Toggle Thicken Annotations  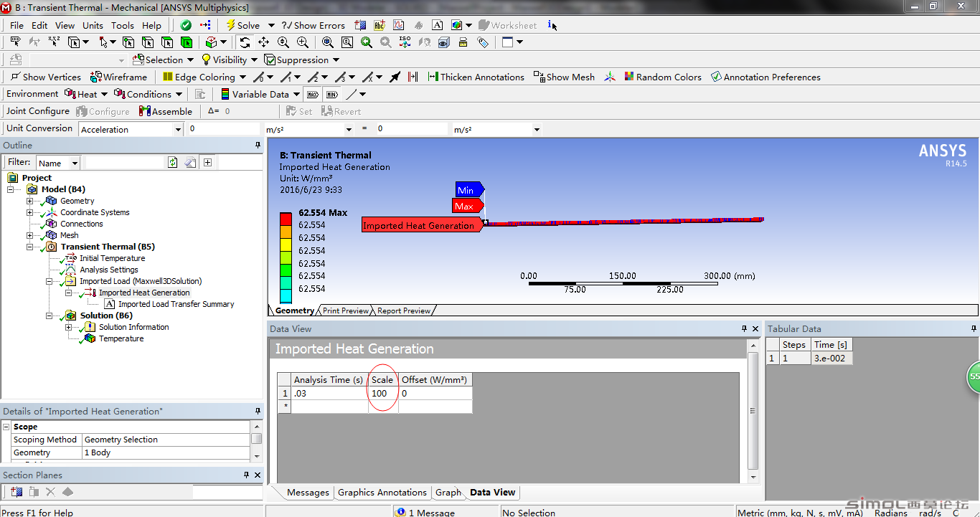point(476,77)
